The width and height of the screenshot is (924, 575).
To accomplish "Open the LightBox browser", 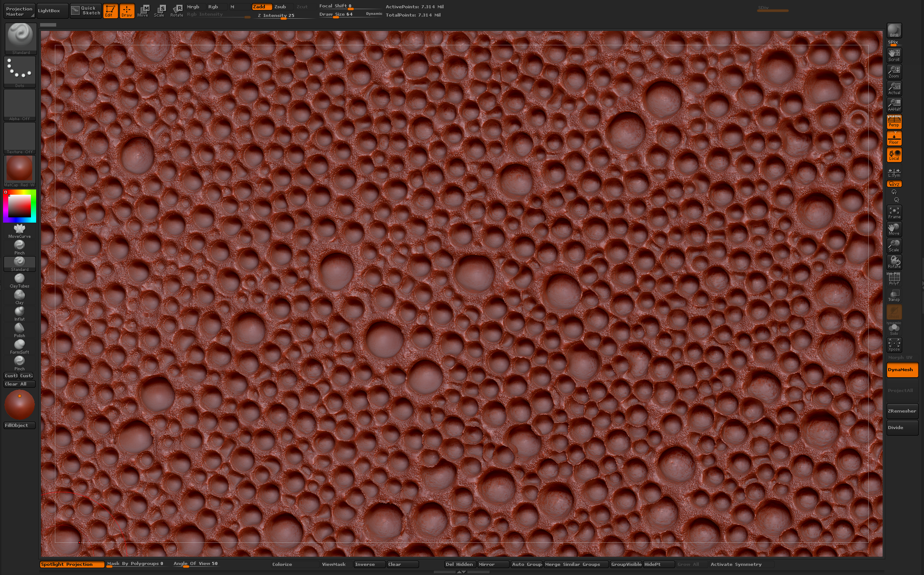I will tap(49, 10).
